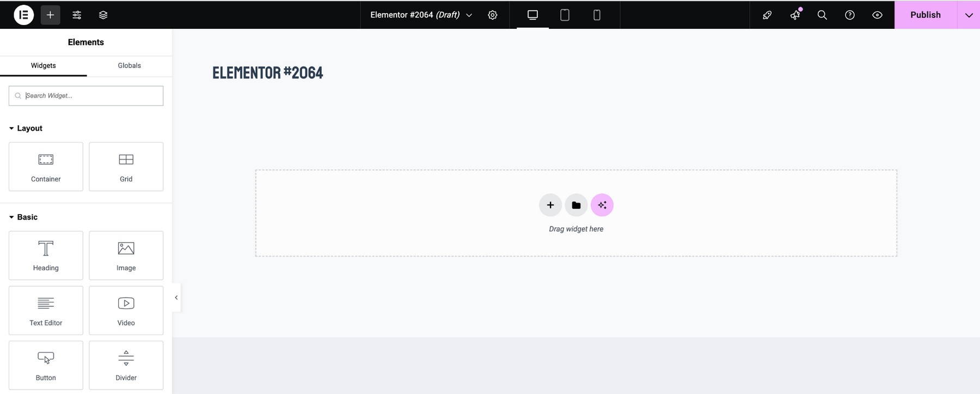980x394 pixels.
Task: Click the Add Element plus button
Action: pos(50,15)
